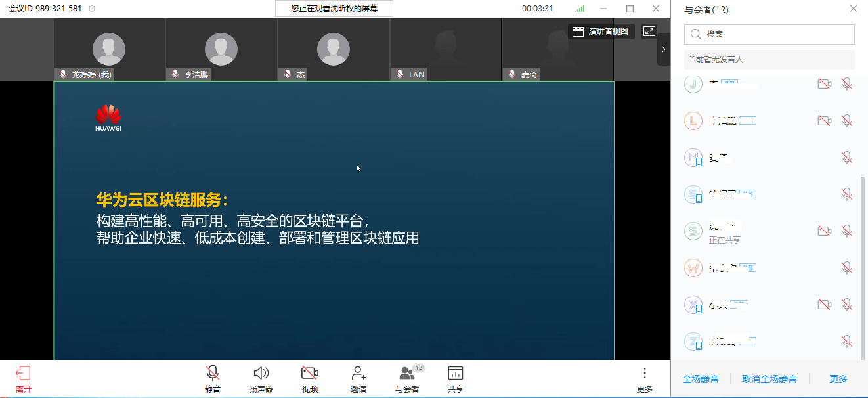Click 全场静音 to mute everyone
Screen dimensions: 868x398
(701, 379)
